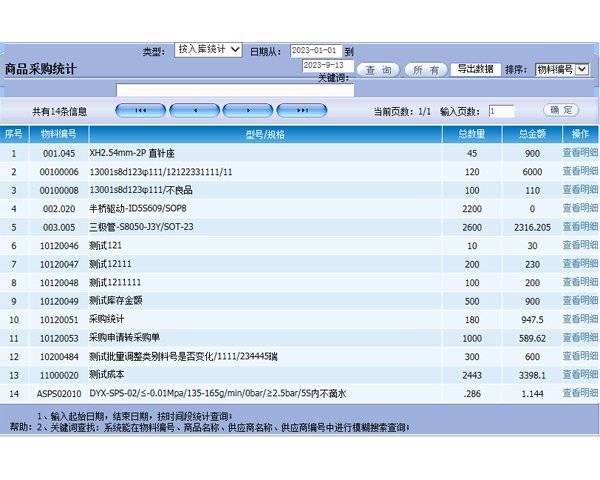Open the 类型 dropdown showing 按入库统计
600x480 pixels.
(208, 49)
